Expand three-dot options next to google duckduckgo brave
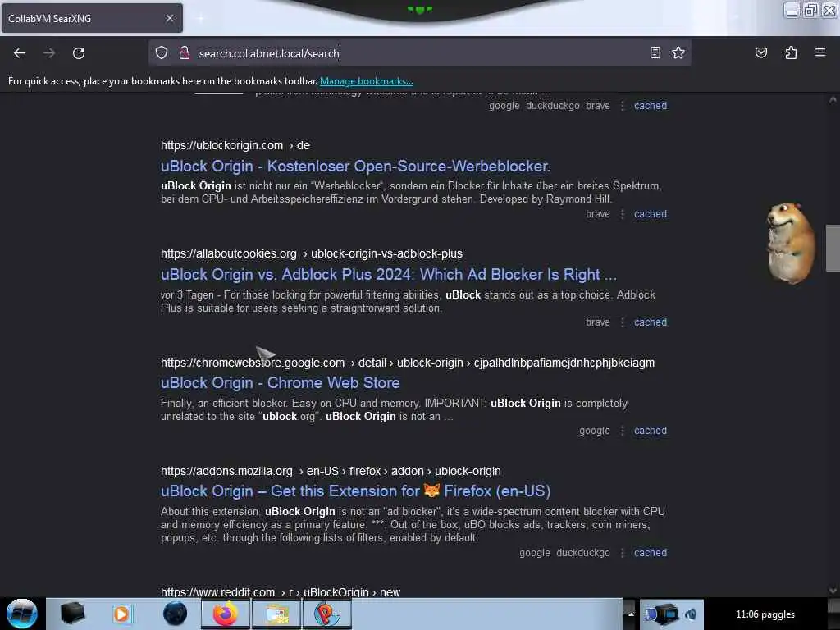 (x=622, y=106)
